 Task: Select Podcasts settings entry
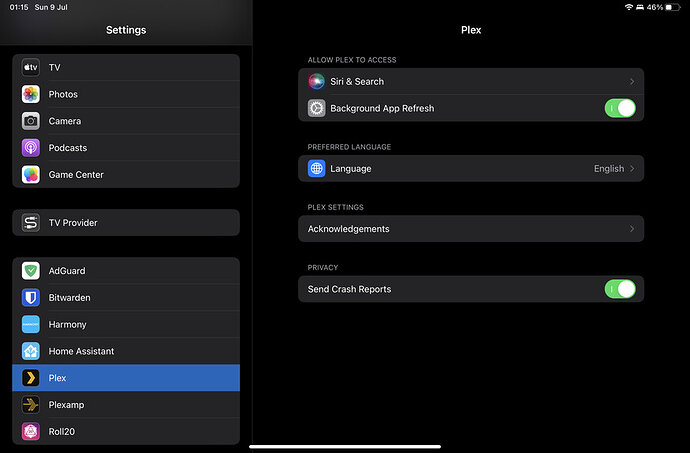68,148
